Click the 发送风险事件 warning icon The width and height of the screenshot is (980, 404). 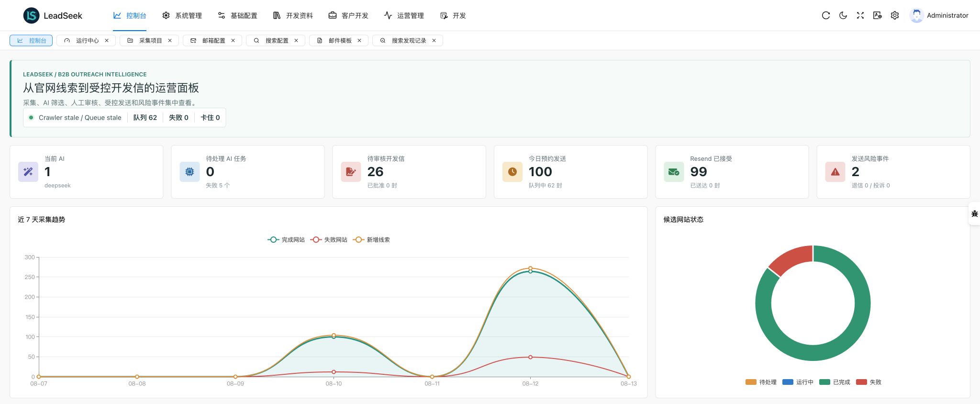point(835,172)
